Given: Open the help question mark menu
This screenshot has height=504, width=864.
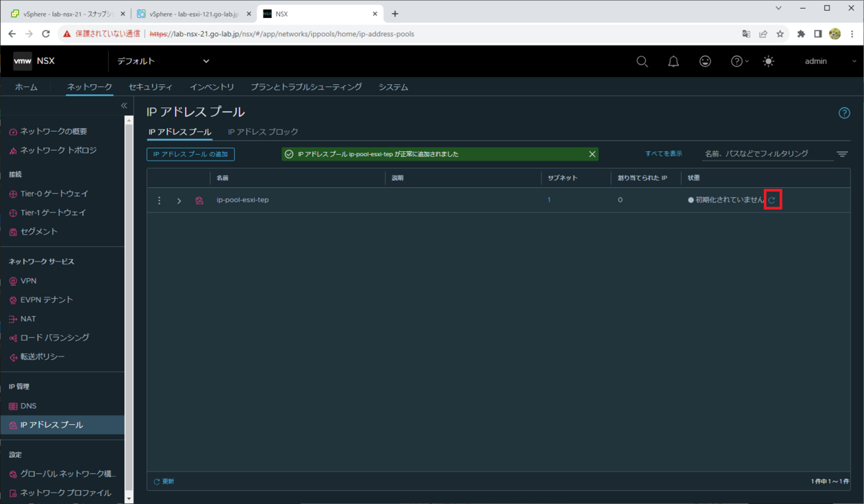Looking at the screenshot, I should [739, 61].
